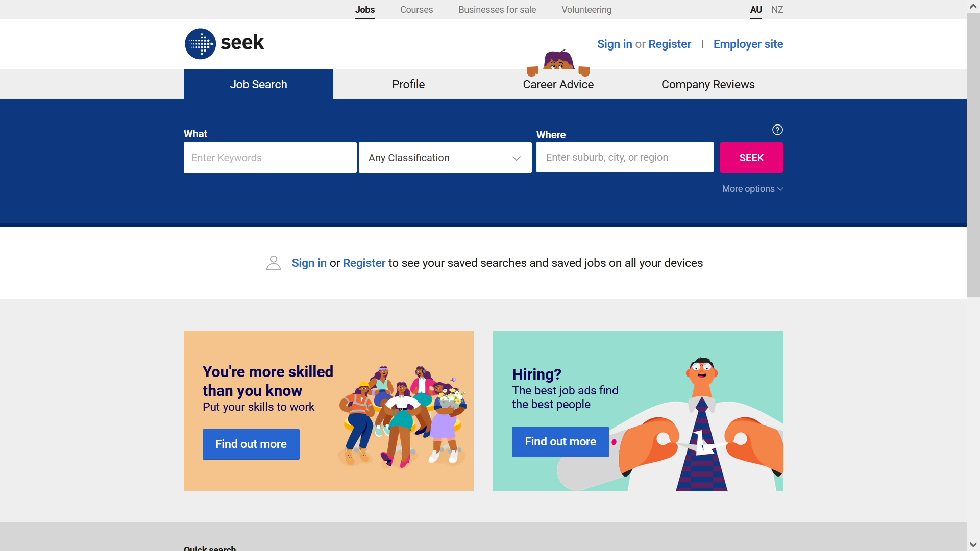This screenshot has height=551, width=980.
Task: Click Find out more on Hiring banner
Action: (560, 442)
